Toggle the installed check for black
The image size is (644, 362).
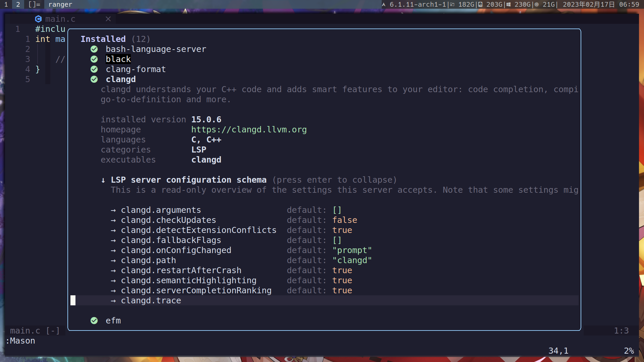pos(94,59)
